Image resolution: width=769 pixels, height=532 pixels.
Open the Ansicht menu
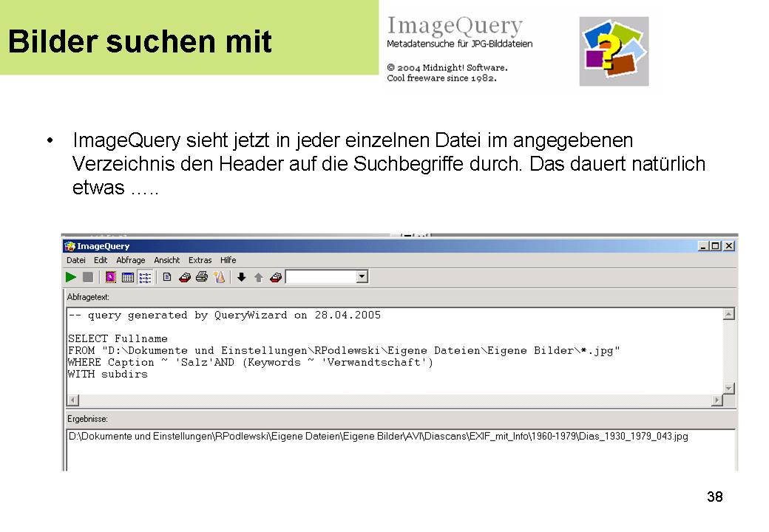(167, 260)
